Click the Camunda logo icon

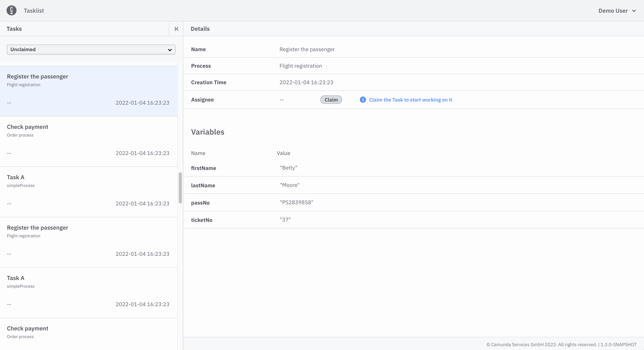12,11
